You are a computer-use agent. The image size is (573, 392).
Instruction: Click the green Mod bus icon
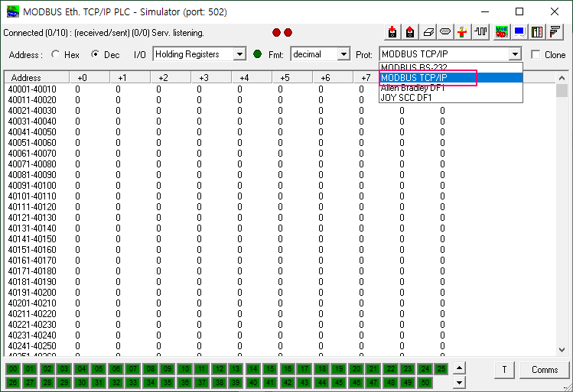click(502, 33)
